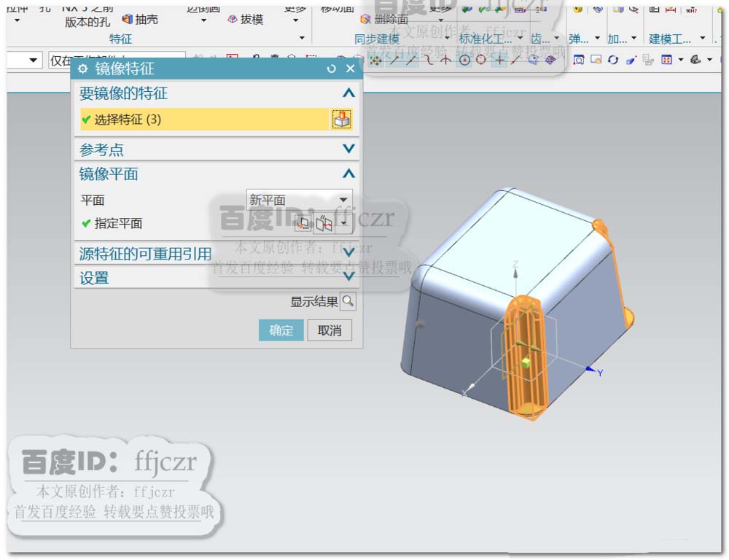The width and height of the screenshot is (729, 560).
Task: Expand the 源特征的可重用引用 section
Action: pyautogui.click(x=348, y=252)
